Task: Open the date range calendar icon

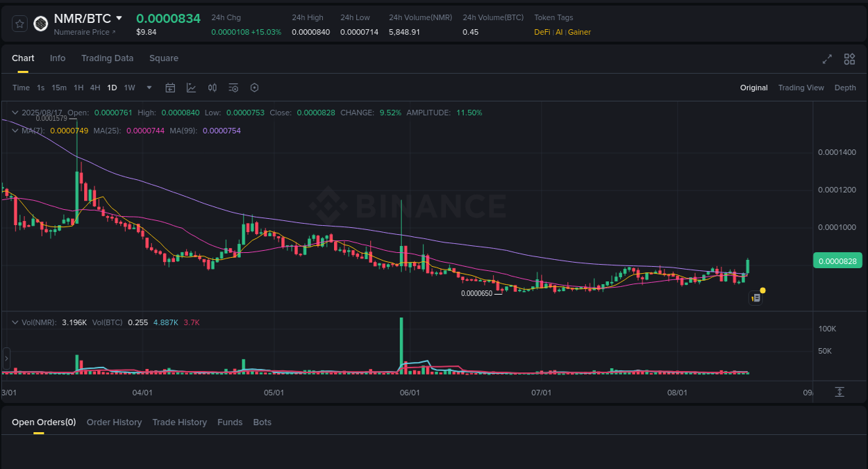Action: click(x=170, y=88)
